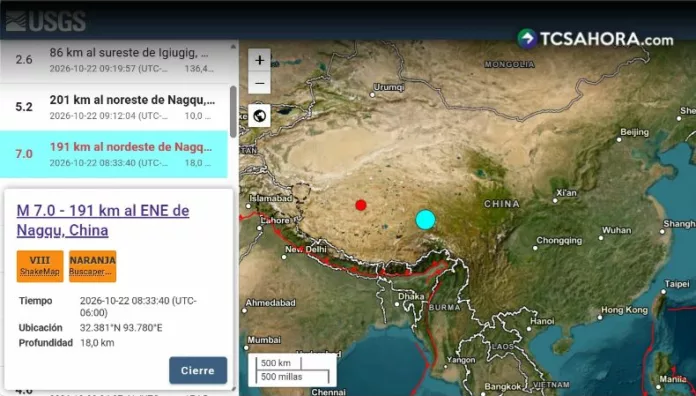This screenshot has height=396, width=696.
Task: Click the Ahmedabad city label
Action: point(270,303)
